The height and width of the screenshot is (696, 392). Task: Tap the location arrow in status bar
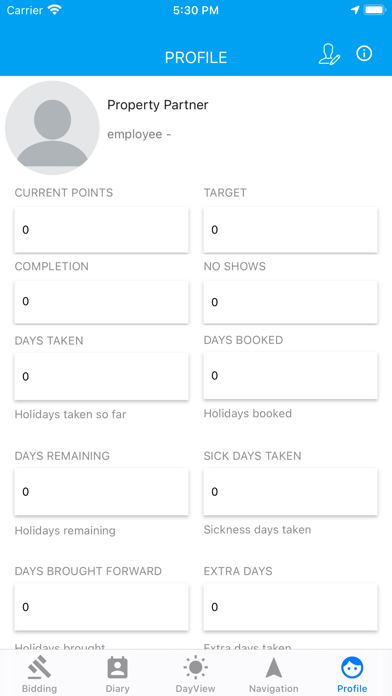click(355, 10)
